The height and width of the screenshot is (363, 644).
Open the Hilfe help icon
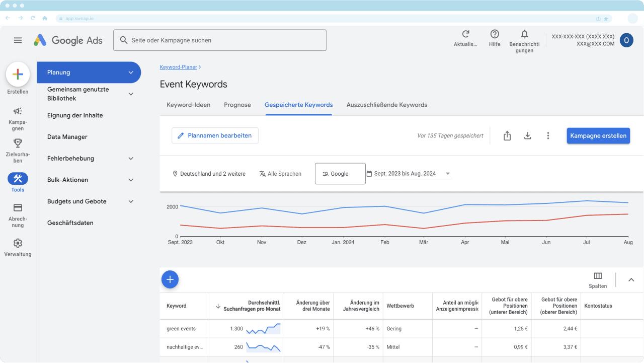[x=495, y=34]
